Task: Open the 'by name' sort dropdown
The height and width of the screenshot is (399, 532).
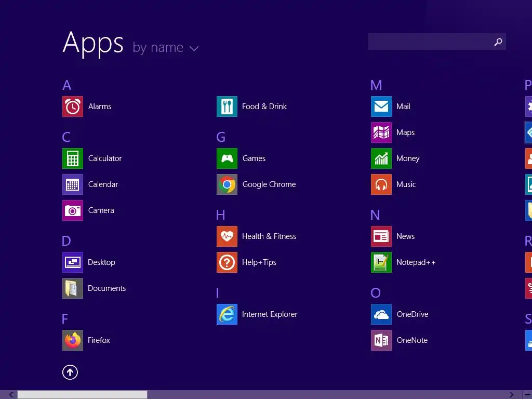Action: pos(165,47)
